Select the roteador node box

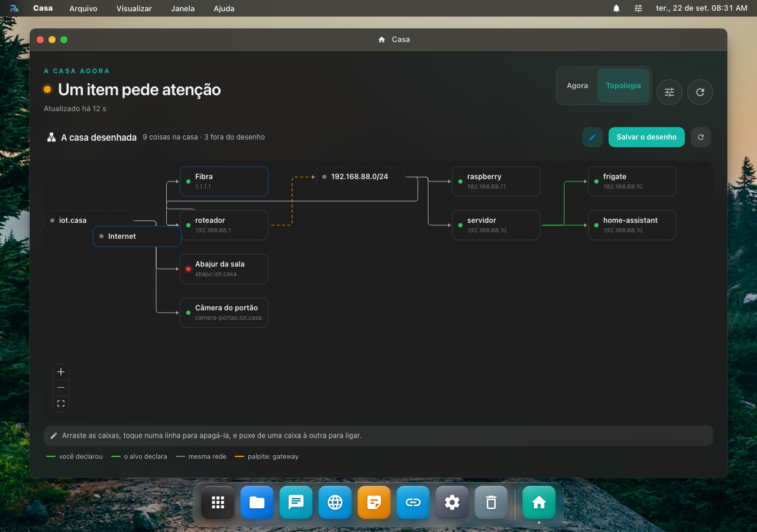point(224,225)
